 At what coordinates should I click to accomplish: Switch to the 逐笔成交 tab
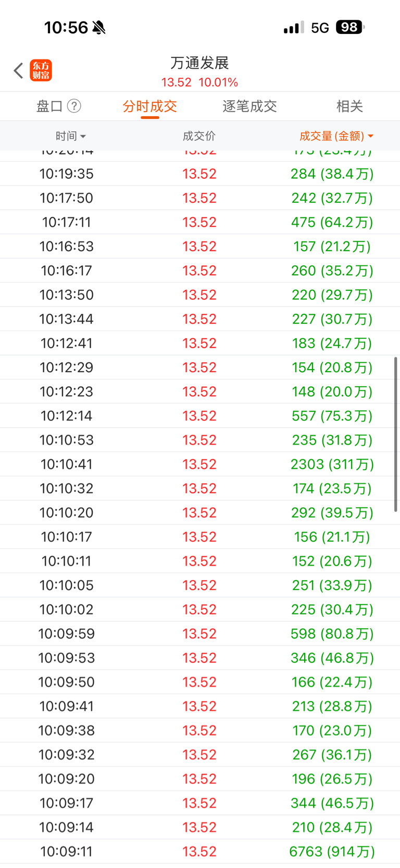tap(249, 106)
